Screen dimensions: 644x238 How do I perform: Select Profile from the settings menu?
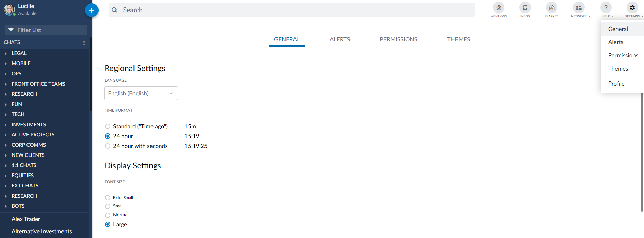(616, 84)
